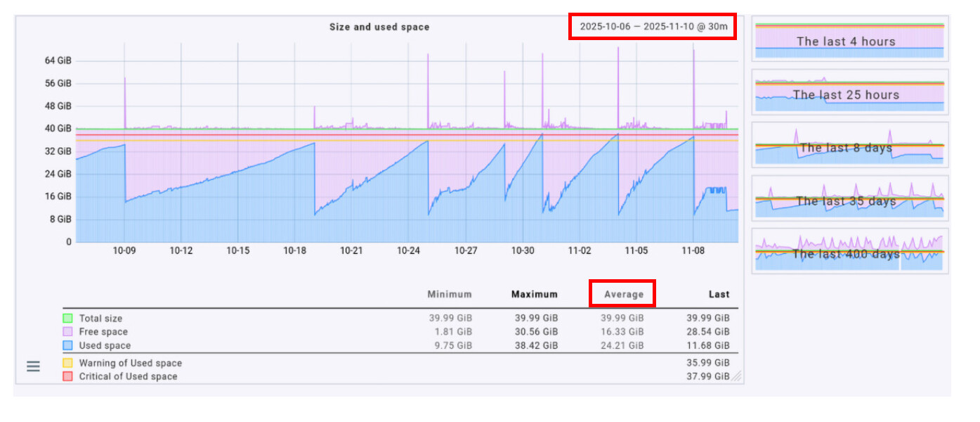Click the 2025-10-06 — 2025-11-10 date range label

[x=653, y=27]
